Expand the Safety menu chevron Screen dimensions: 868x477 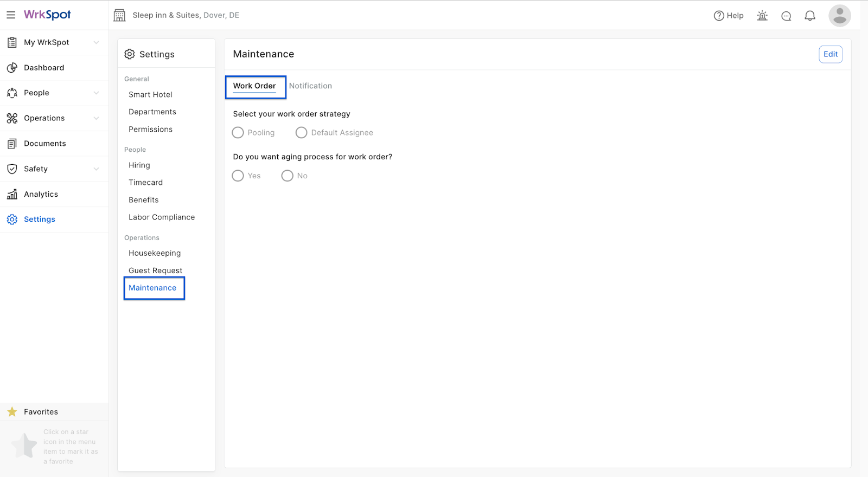click(x=96, y=169)
